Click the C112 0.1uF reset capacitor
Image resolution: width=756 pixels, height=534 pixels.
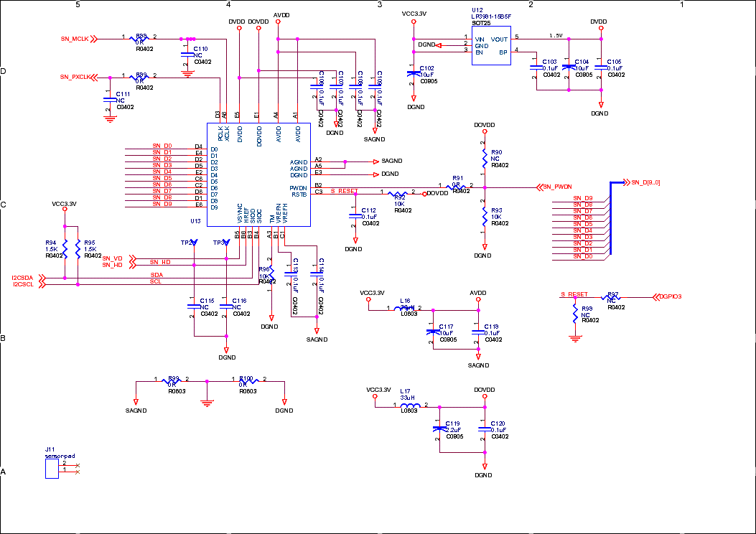point(353,215)
